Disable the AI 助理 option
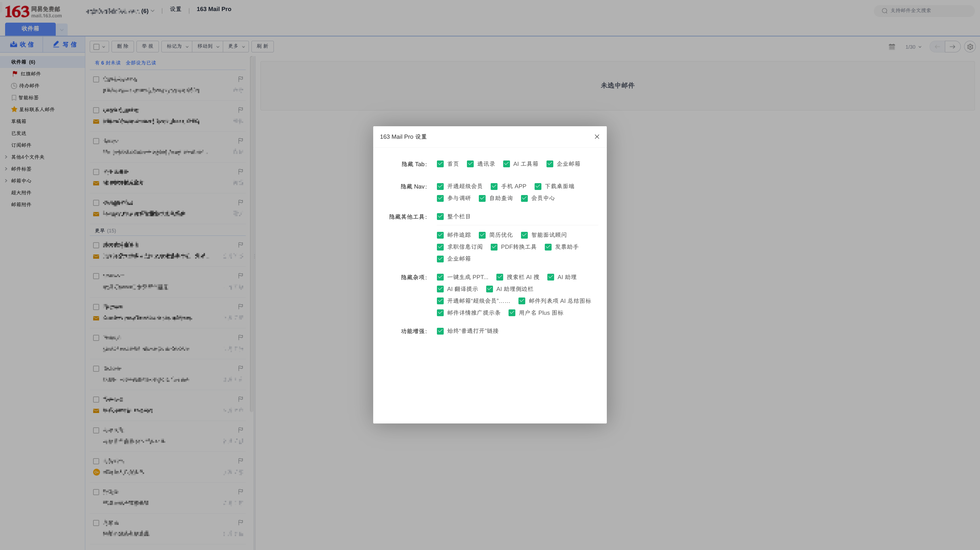 pyautogui.click(x=550, y=277)
